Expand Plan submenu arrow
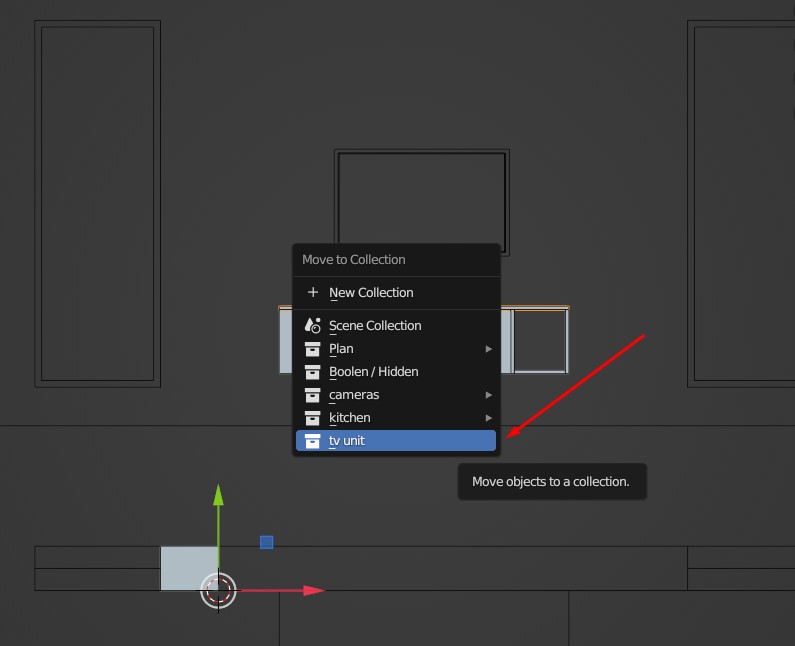The image size is (795, 646). click(488, 349)
